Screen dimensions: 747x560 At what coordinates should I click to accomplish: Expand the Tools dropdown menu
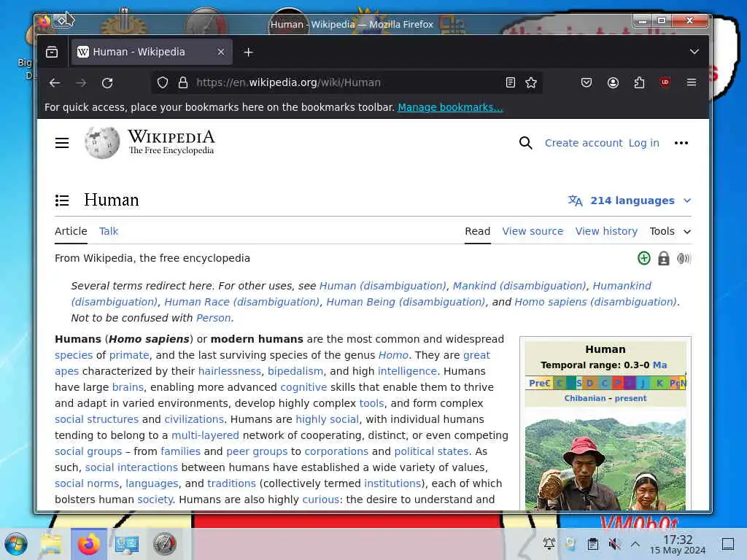pyautogui.click(x=670, y=231)
